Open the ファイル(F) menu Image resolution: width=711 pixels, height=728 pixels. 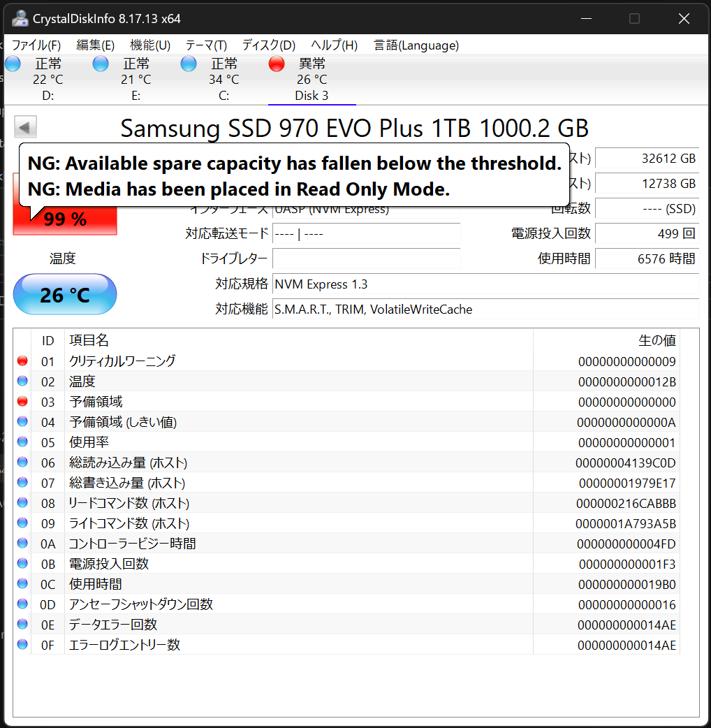[36, 45]
